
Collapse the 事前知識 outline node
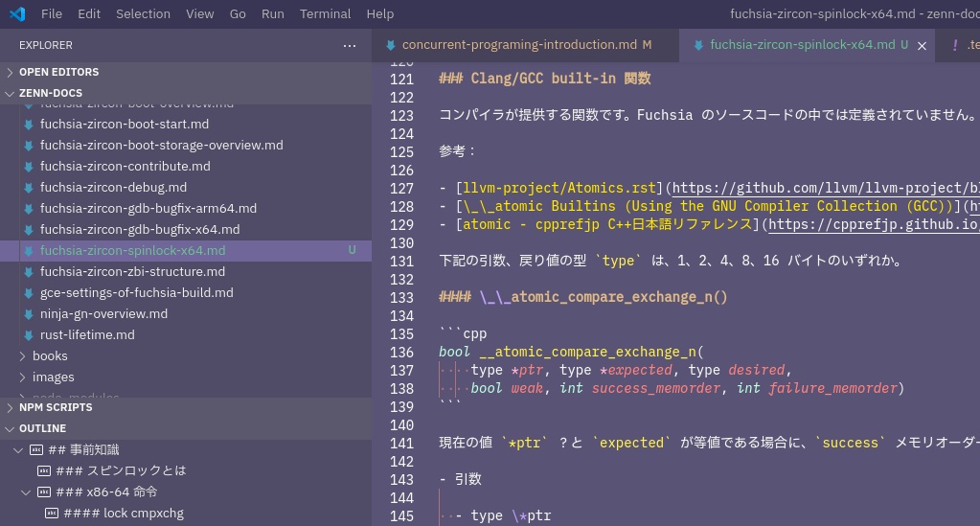point(18,449)
